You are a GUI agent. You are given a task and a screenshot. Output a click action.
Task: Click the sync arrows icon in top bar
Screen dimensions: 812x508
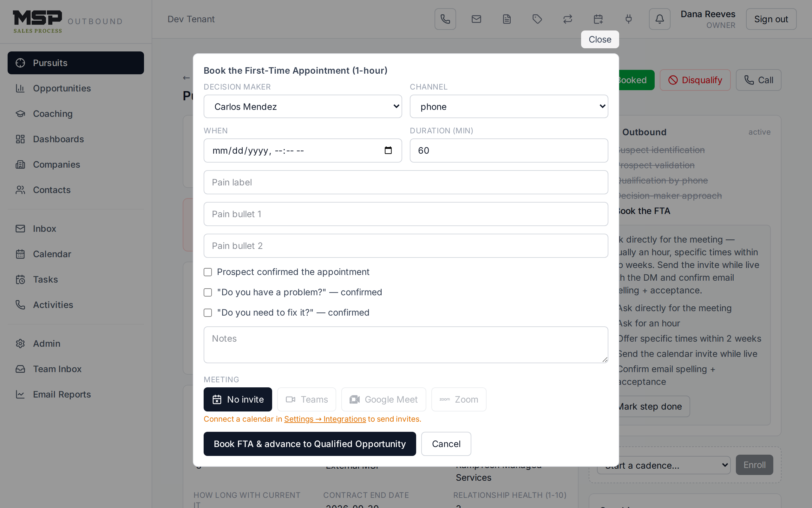568,19
